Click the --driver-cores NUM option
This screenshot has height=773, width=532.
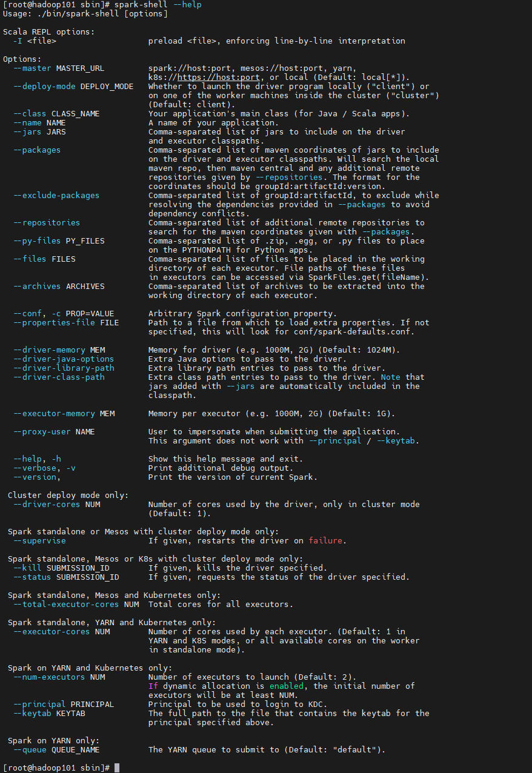pos(56,504)
